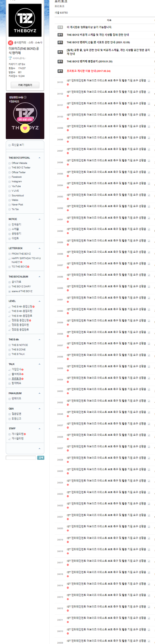Collapse the TALK section chevron
This screenshot has width=155, height=644.
point(39,364)
